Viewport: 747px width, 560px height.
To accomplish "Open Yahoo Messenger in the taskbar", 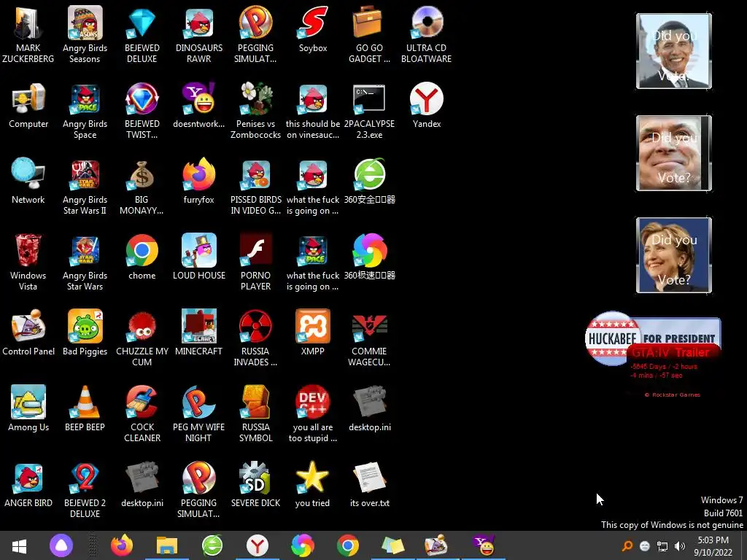I will pyautogui.click(x=483, y=545).
